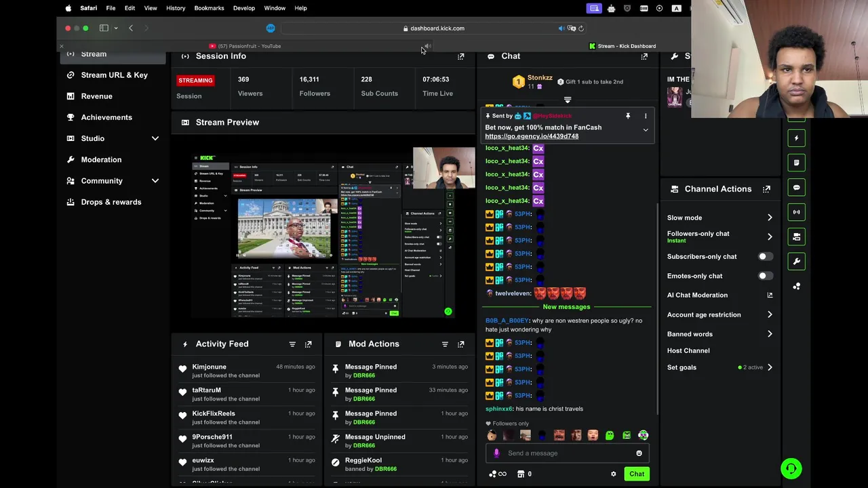The height and width of the screenshot is (488, 868).
Task: Open Drops & rewards in sidebar
Action: [x=111, y=202]
